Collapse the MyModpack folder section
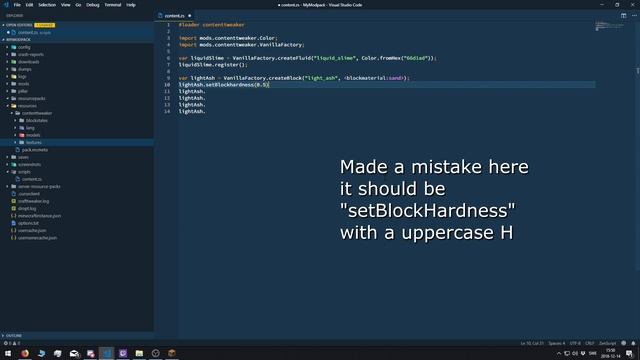 click(18, 40)
